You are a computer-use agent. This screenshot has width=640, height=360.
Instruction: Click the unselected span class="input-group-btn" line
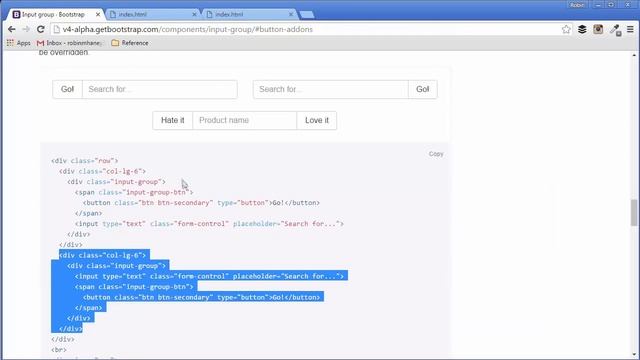click(x=134, y=192)
